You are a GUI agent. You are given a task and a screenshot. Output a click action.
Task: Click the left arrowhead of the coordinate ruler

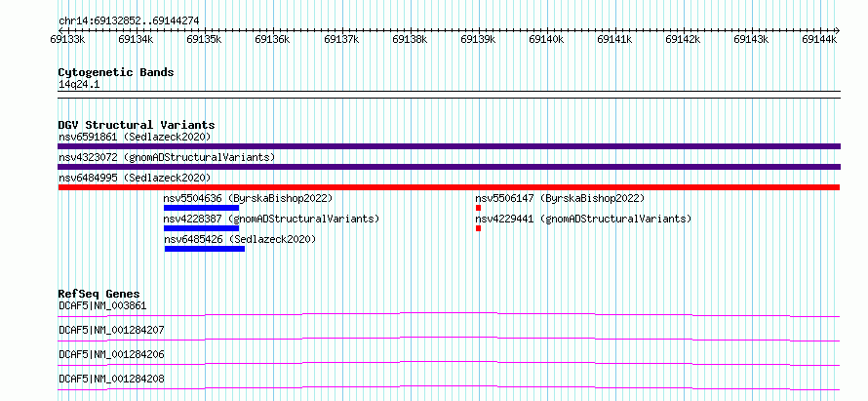coord(60,30)
